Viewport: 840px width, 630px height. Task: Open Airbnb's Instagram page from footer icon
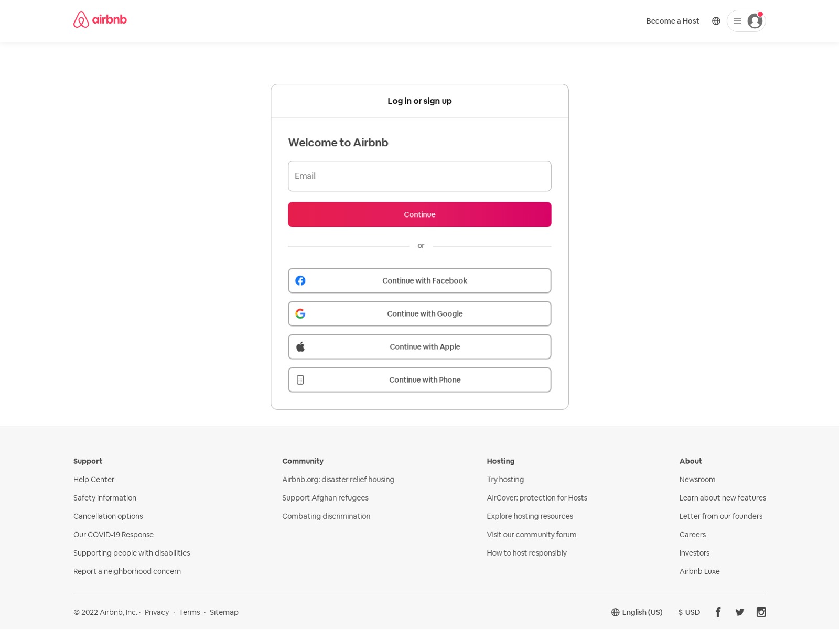pyautogui.click(x=761, y=612)
